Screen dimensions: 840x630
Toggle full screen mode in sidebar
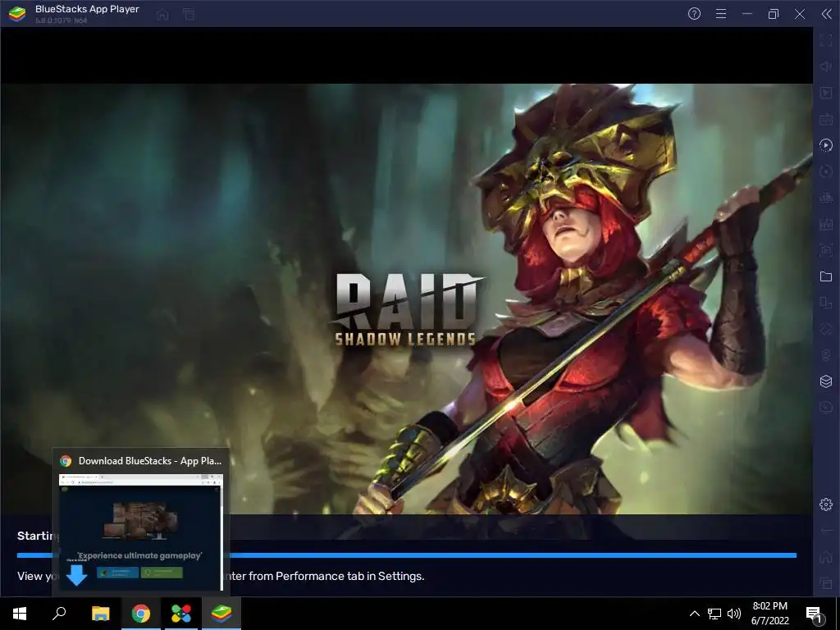coord(826,40)
